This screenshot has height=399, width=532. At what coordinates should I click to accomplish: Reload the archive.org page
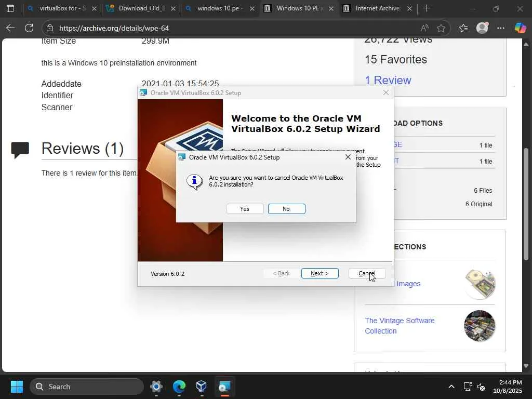(x=29, y=28)
